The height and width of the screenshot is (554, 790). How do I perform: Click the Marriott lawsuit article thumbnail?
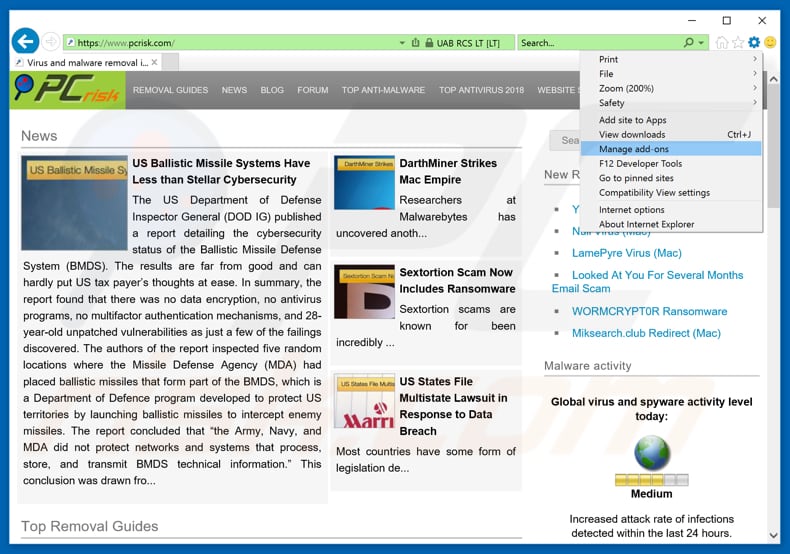364,401
